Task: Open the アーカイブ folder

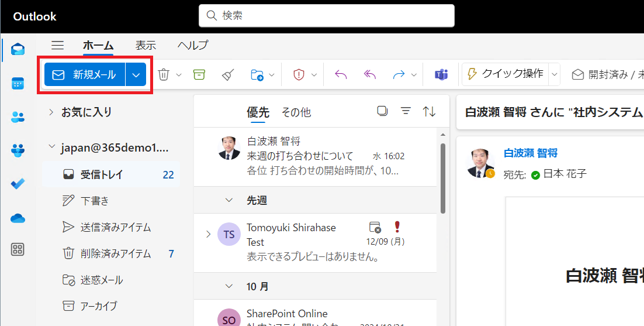Action: click(111, 306)
